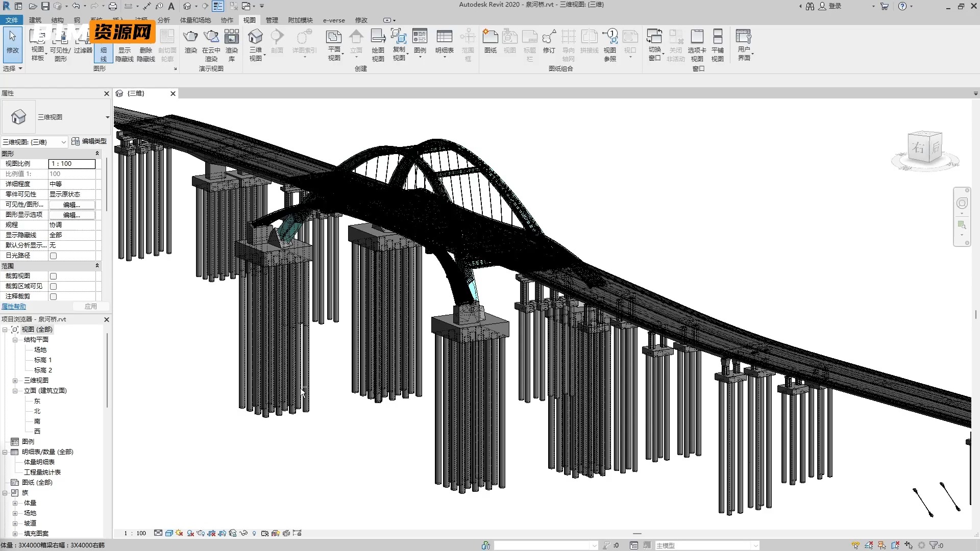980x551 pixels.
Task: Select the 视图样板 (view template) icon
Action: tap(37, 44)
